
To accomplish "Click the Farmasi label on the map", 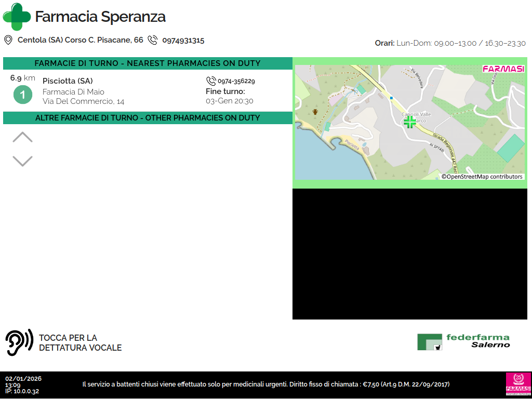I will click(x=503, y=69).
